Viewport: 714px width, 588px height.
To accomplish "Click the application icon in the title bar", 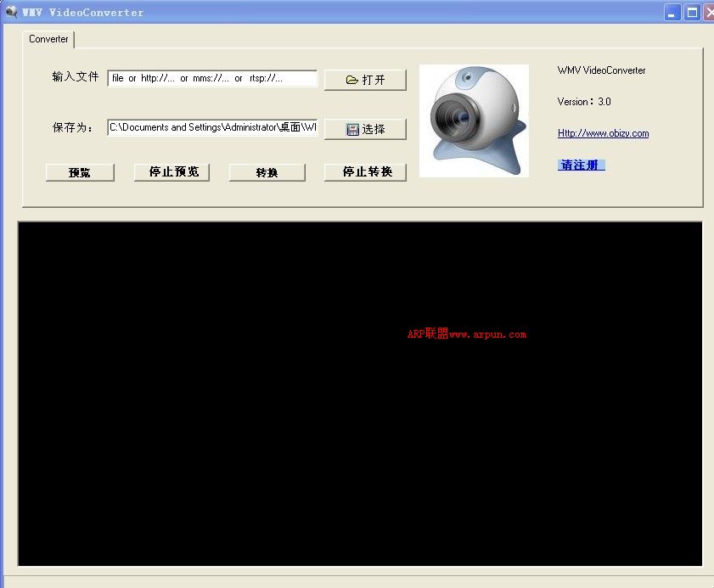I will pyautogui.click(x=11, y=11).
